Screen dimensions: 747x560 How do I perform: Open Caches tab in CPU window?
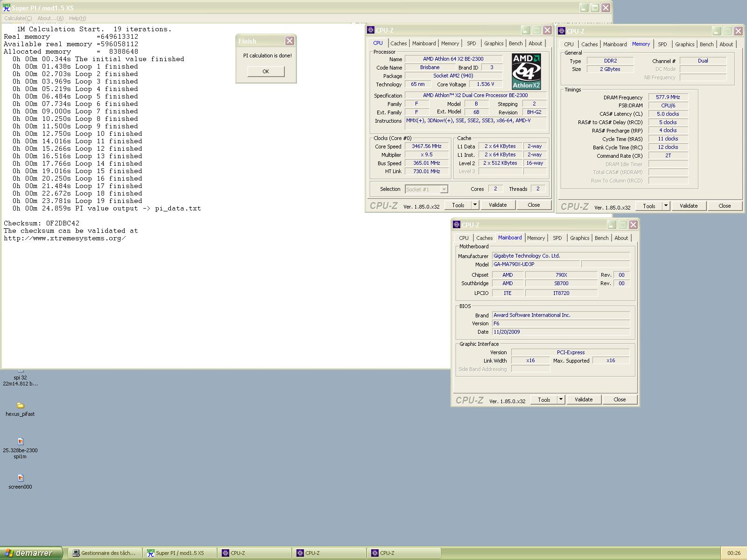pos(398,43)
